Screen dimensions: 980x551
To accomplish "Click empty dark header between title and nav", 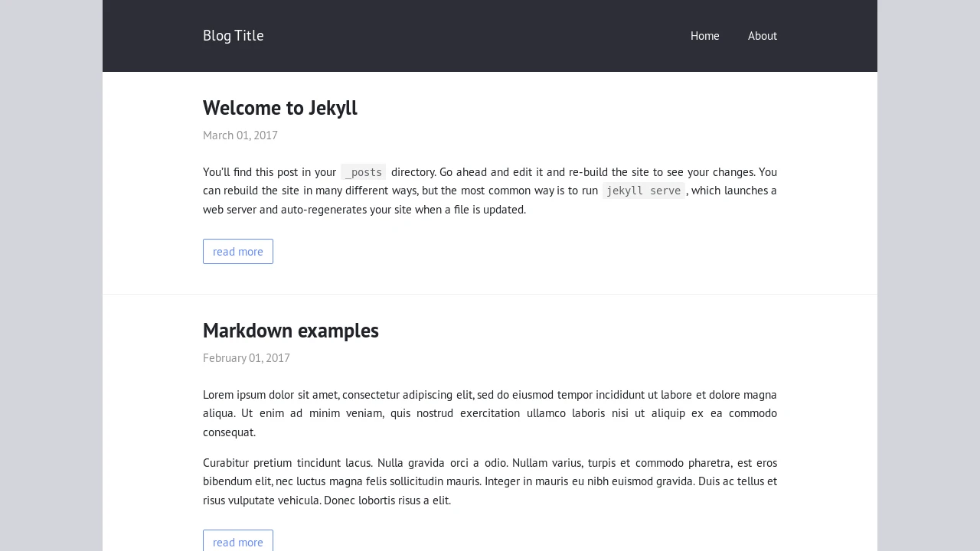I will [x=475, y=36].
